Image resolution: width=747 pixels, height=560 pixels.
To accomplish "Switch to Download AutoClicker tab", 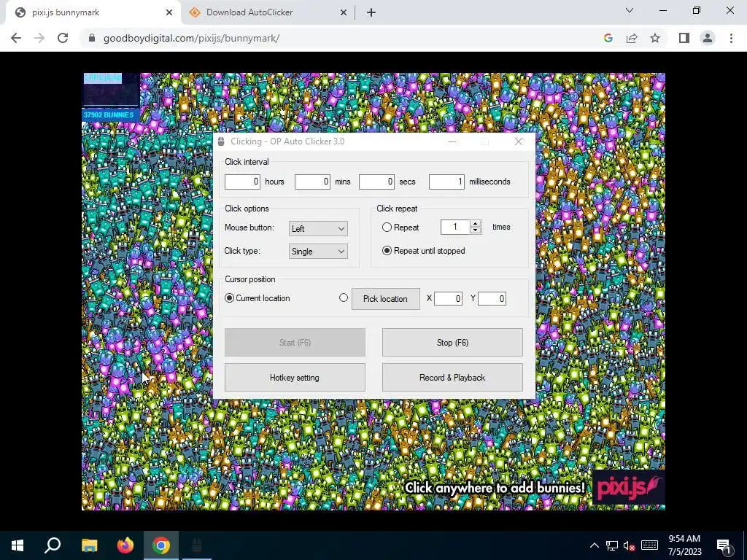I will point(268,12).
